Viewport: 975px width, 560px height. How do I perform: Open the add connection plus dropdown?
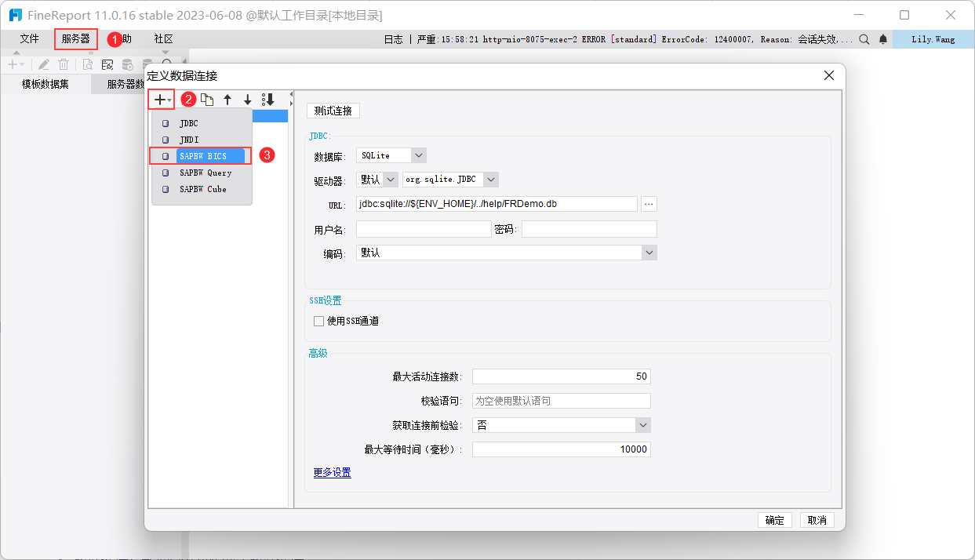coord(162,100)
